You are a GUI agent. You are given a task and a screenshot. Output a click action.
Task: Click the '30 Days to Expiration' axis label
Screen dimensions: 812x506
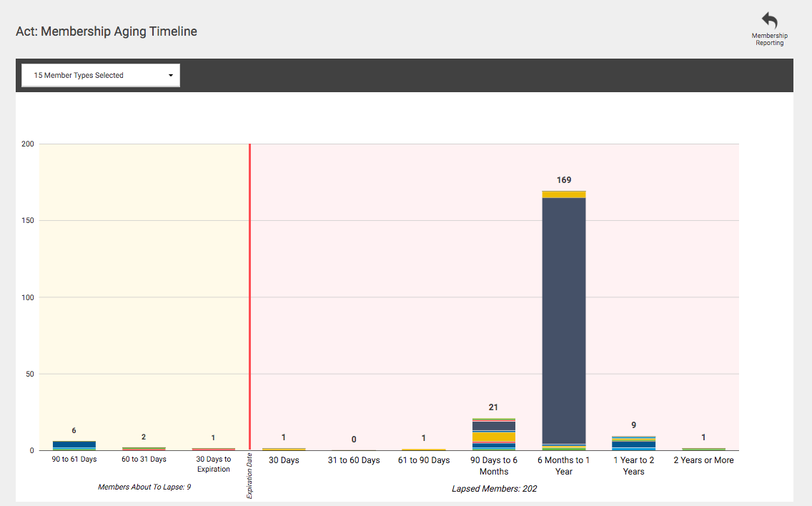coord(213,464)
